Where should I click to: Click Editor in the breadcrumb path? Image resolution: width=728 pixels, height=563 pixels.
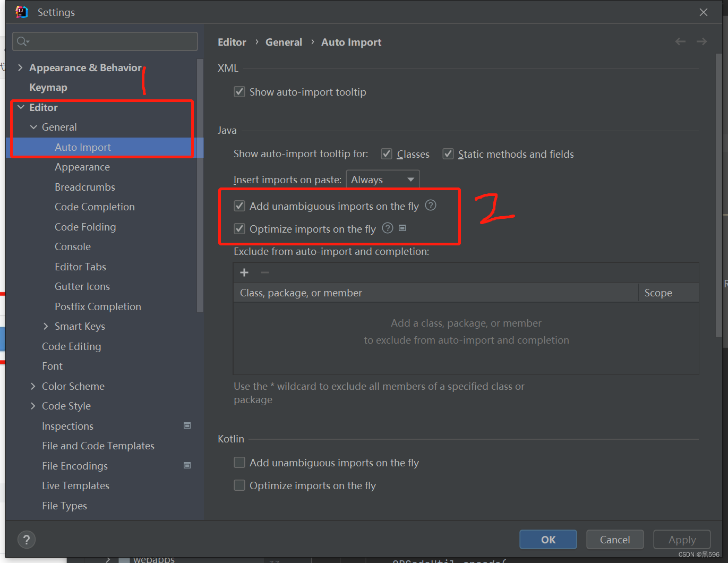(x=232, y=42)
